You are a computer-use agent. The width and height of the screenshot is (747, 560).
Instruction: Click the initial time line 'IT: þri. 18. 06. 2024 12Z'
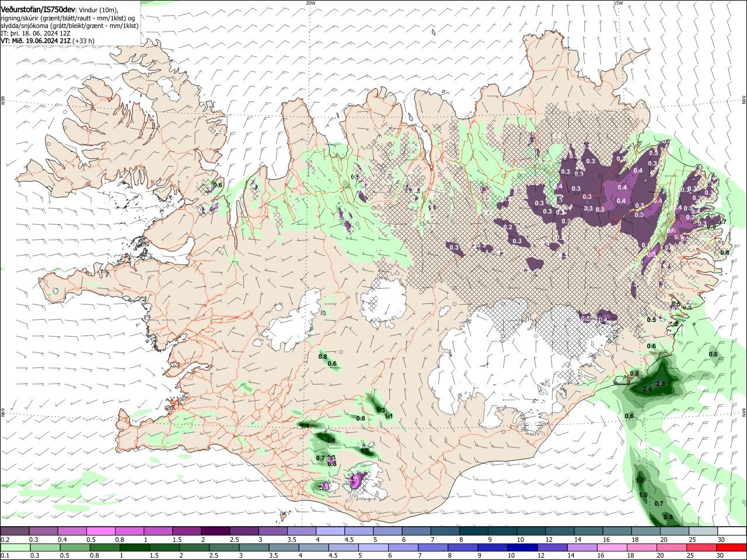(36, 33)
